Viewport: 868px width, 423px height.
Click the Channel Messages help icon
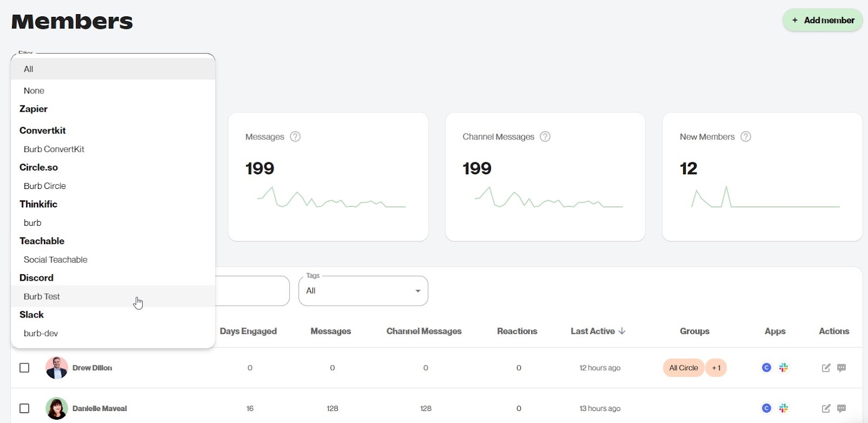545,137
